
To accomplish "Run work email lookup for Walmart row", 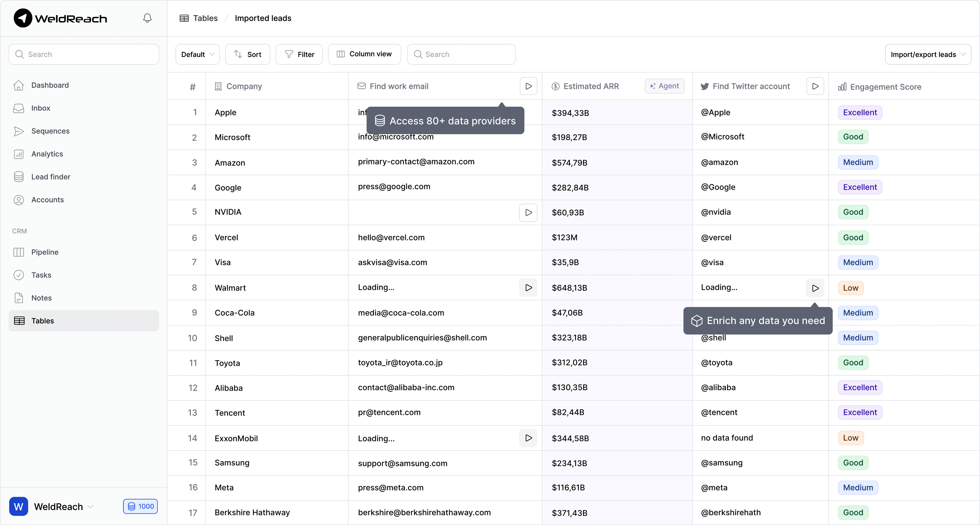I will click(528, 288).
